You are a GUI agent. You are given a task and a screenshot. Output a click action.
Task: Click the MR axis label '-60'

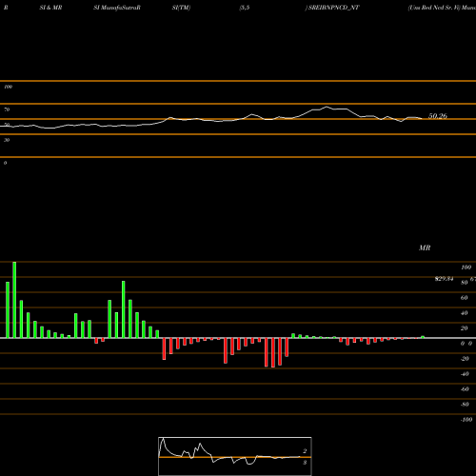coord(465,389)
